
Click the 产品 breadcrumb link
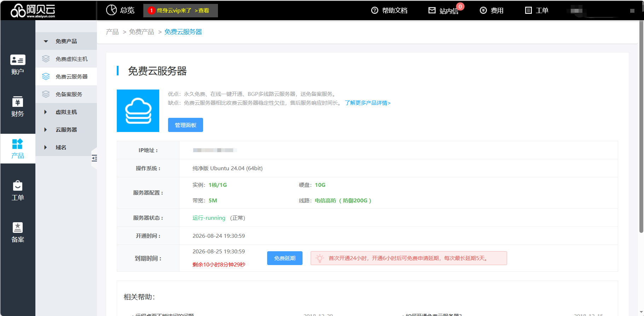point(112,32)
